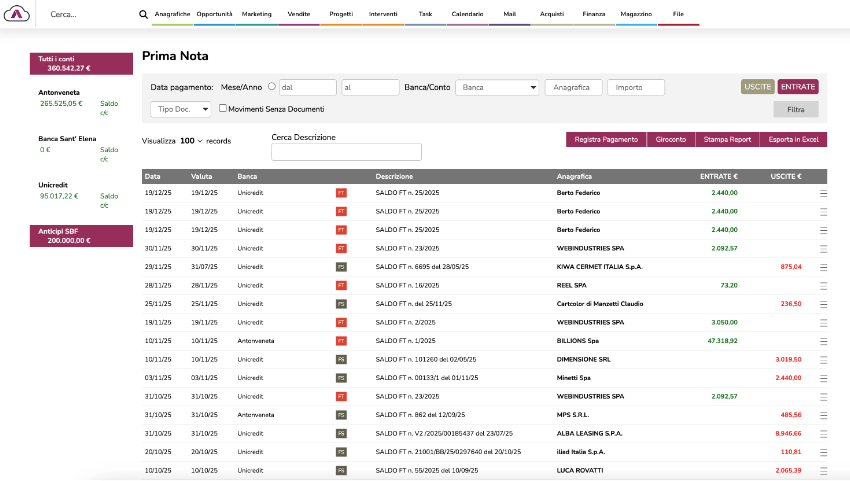Open hamburger menu for BILLIONS Spa row
This screenshot has width=850, height=481.
824,340
